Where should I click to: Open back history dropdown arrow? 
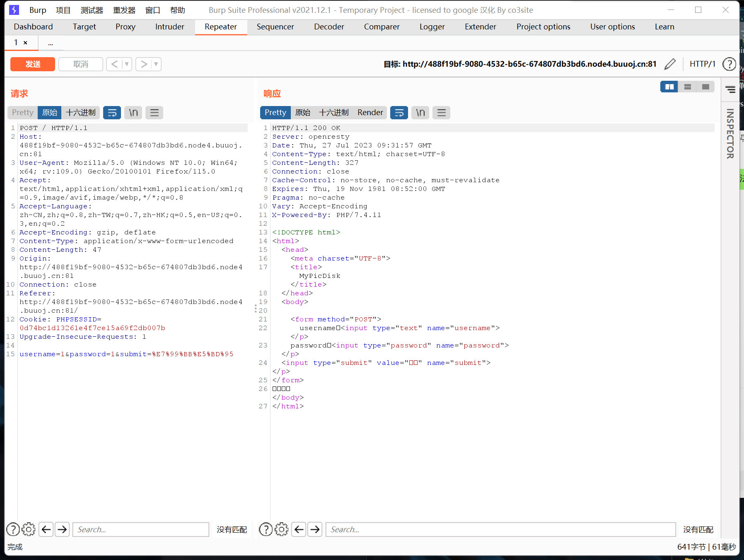click(127, 64)
